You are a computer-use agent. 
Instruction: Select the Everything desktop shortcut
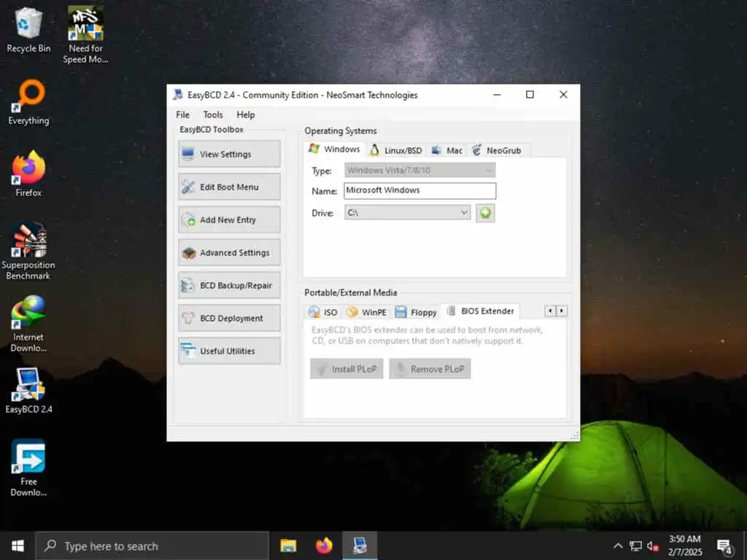[x=28, y=102]
